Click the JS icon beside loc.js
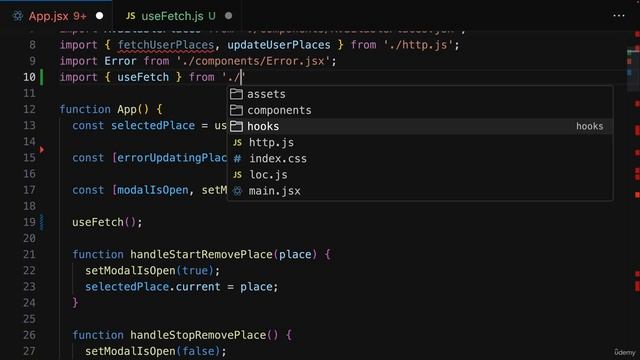Screen dimensions: 640x360 pos(237,175)
